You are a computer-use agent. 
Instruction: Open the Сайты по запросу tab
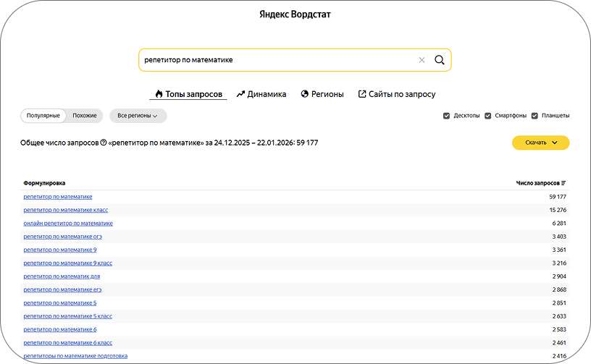point(396,94)
